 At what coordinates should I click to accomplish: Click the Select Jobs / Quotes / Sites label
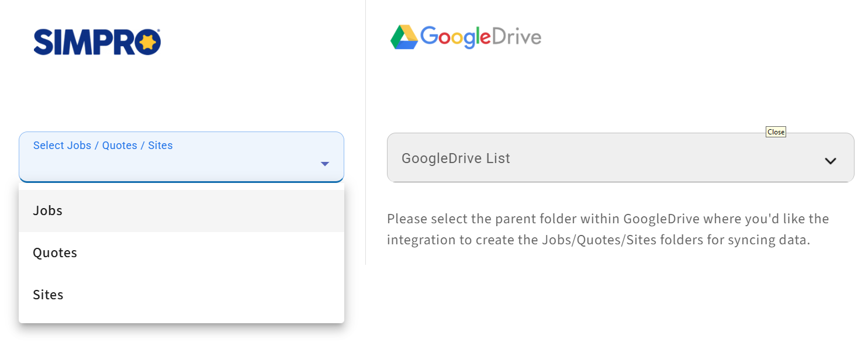click(103, 146)
